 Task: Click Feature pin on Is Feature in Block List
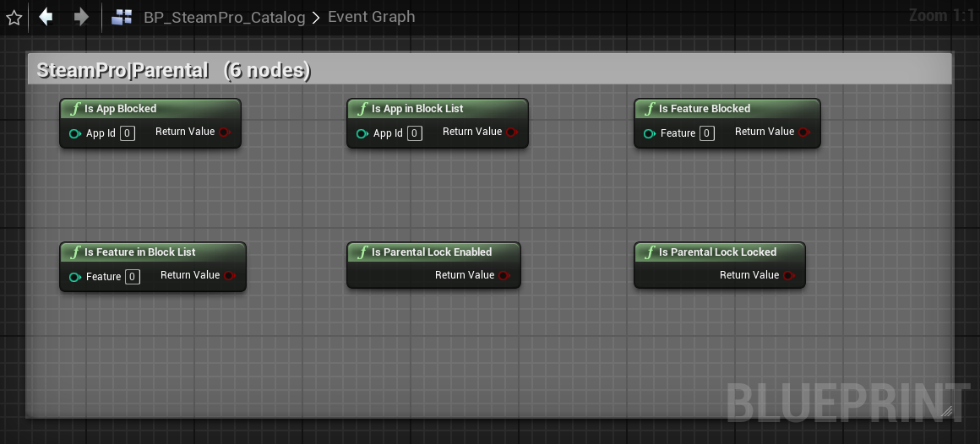74,277
